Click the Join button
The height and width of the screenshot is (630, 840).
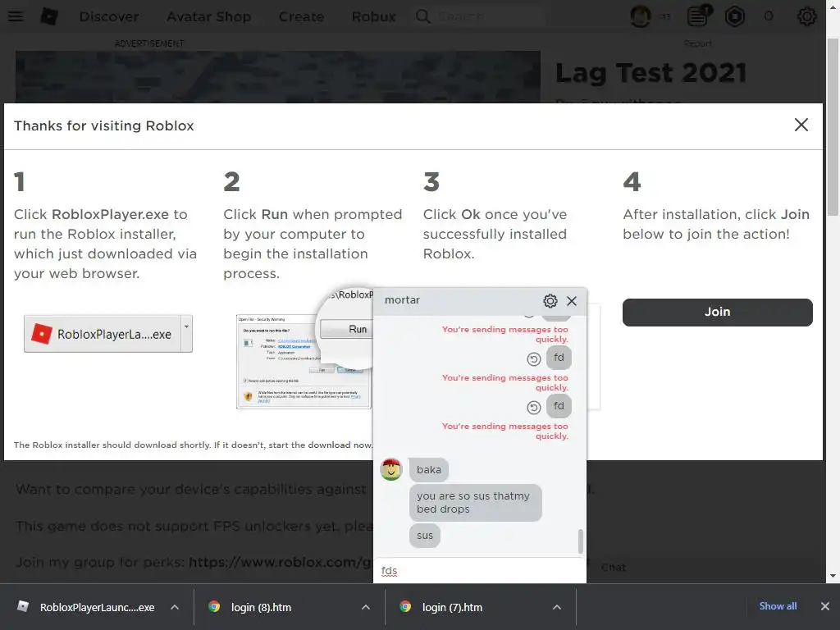coord(717,312)
